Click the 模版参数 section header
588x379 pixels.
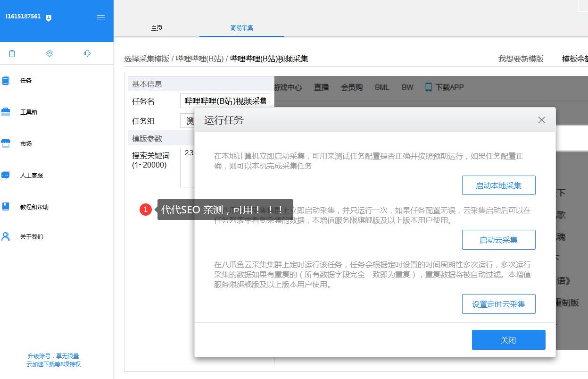click(x=162, y=138)
